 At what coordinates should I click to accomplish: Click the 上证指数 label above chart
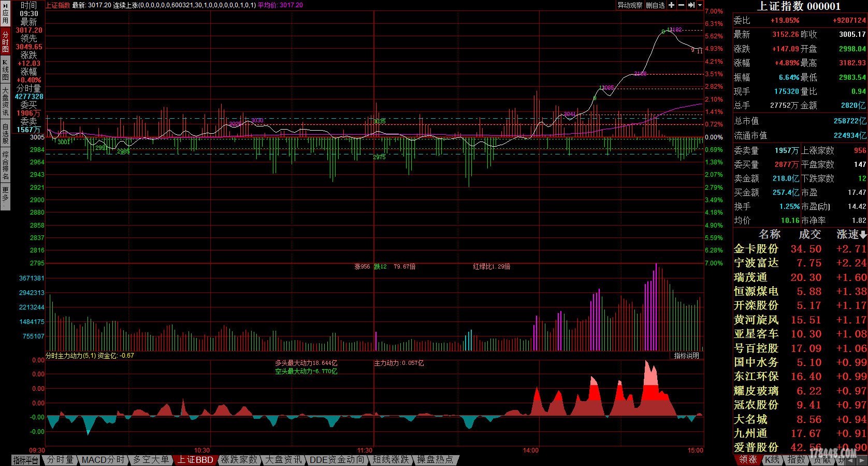[x=58, y=5]
